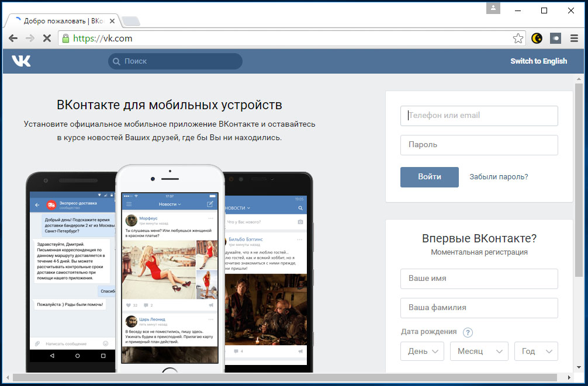
Task: Click the Войти login button
Action: pyautogui.click(x=430, y=177)
